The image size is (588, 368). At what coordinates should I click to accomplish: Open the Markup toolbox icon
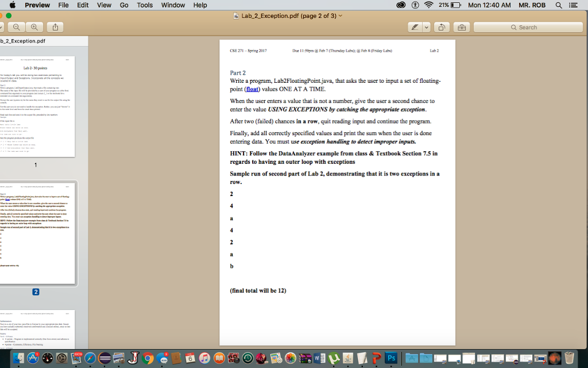(x=462, y=27)
